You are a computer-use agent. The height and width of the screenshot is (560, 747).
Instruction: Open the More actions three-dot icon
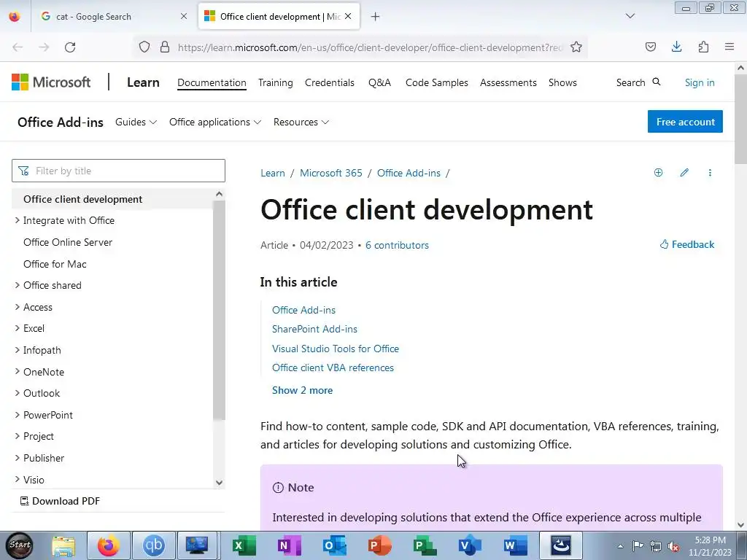click(710, 172)
